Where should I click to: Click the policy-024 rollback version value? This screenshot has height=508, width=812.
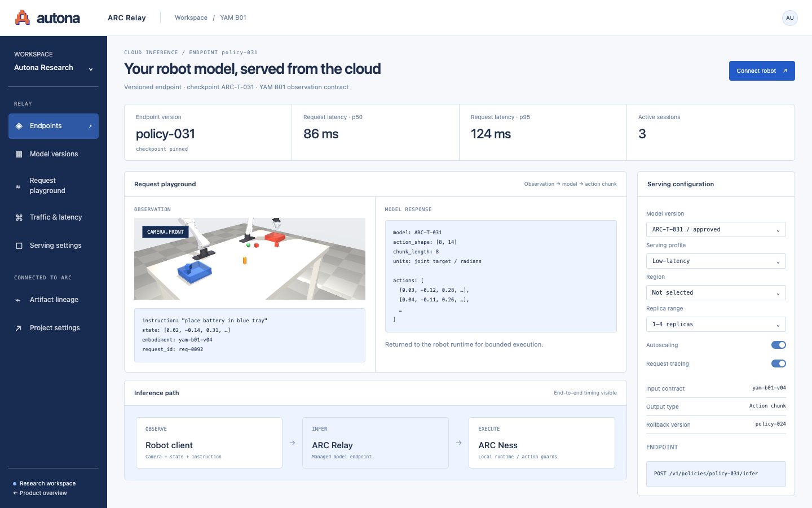pyautogui.click(x=771, y=424)
